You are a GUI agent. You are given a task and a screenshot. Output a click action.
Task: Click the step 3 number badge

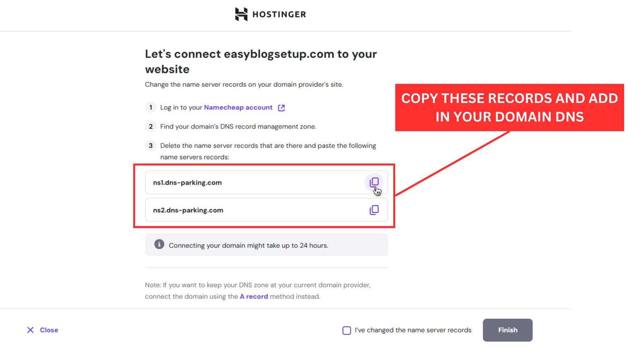pyautogui.click(x=151, y=146)
